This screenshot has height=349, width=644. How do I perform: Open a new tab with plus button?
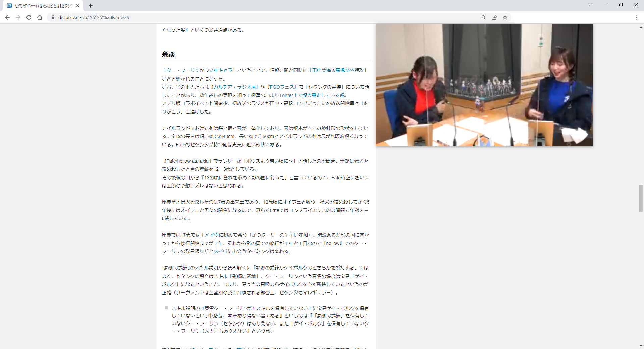[x=91, y=6]
